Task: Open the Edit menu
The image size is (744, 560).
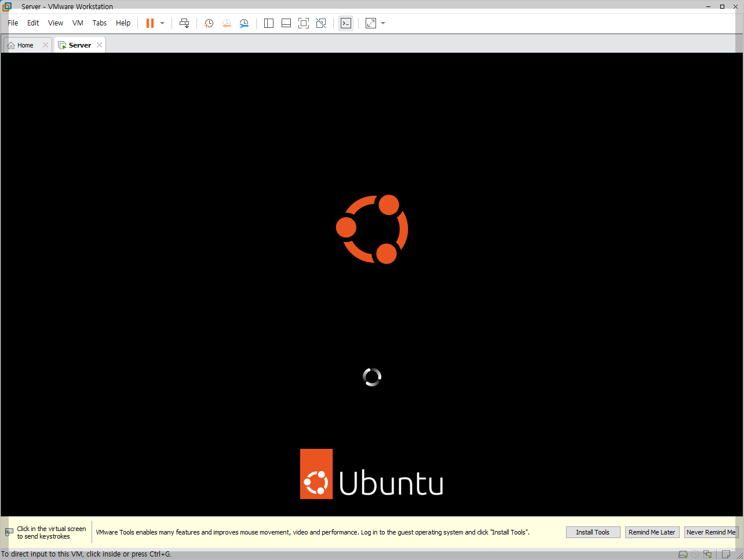Action: 33,23
